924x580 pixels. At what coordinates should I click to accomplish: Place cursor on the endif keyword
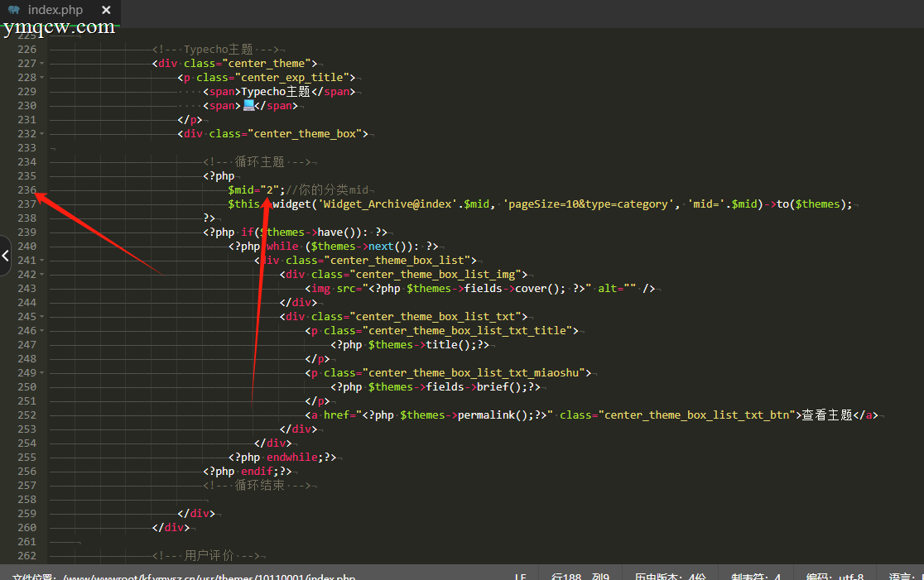pos(257,472)
